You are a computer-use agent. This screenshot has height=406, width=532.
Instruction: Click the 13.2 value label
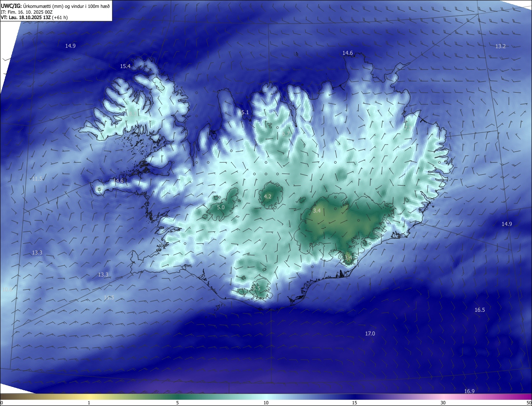(x=500, y=46)
